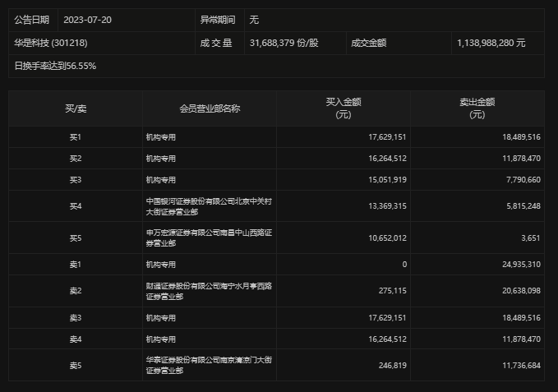This screenshot has height=392, width=558.
Task: Click the 公告日期 label
Action: point(32,20)
